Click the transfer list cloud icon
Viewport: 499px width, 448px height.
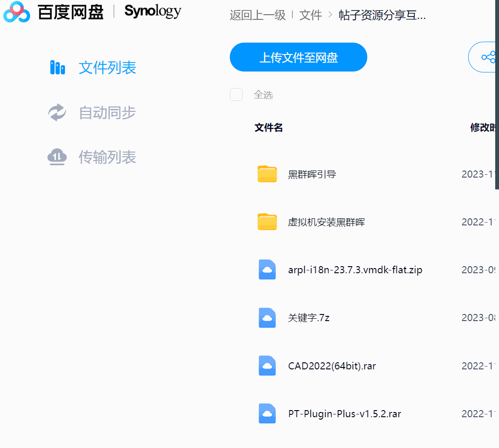pyautogui.click(x=57, y=157)
